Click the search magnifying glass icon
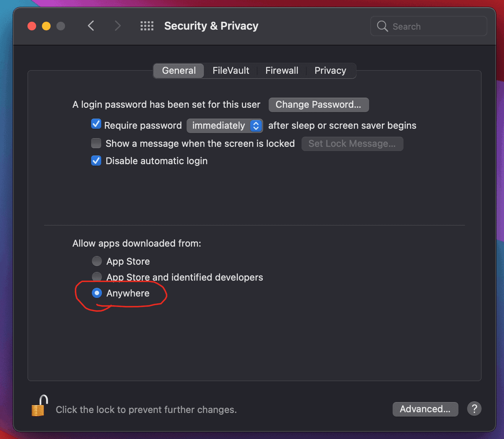This screenshot has width=504, height=439. click(x=382, y=26)
